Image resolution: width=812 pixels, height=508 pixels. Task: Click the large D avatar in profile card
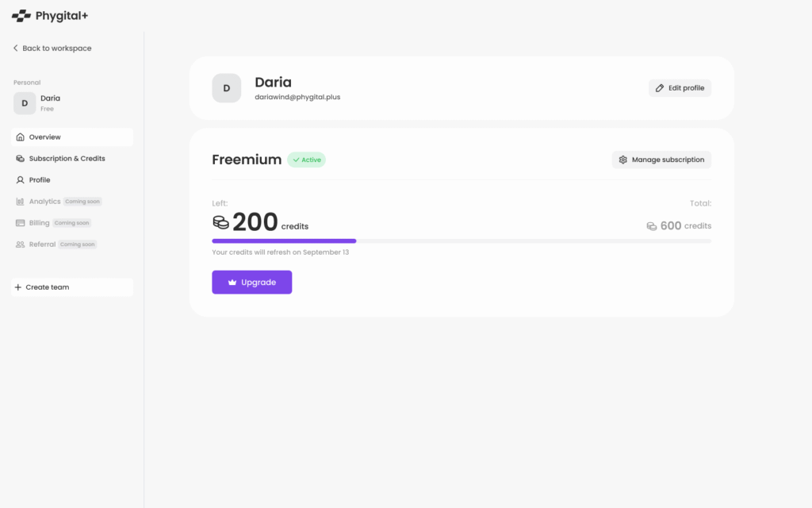click(x=226, y=88)
